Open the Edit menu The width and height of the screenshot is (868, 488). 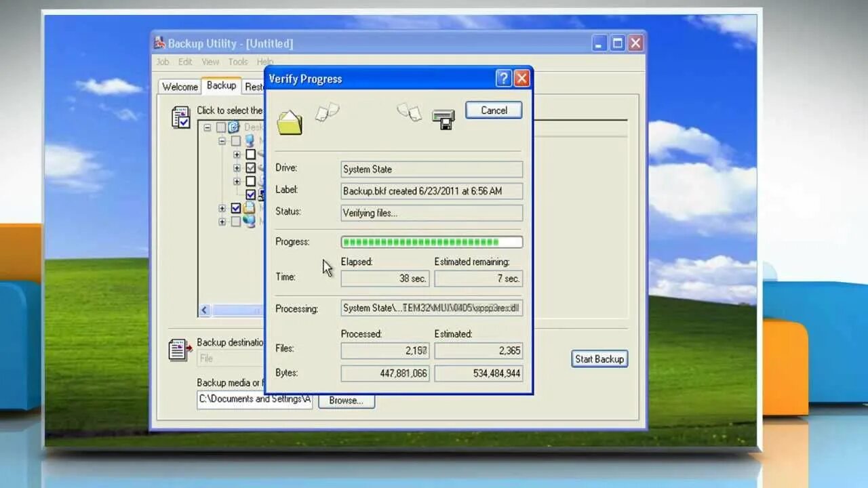[185, 62]
